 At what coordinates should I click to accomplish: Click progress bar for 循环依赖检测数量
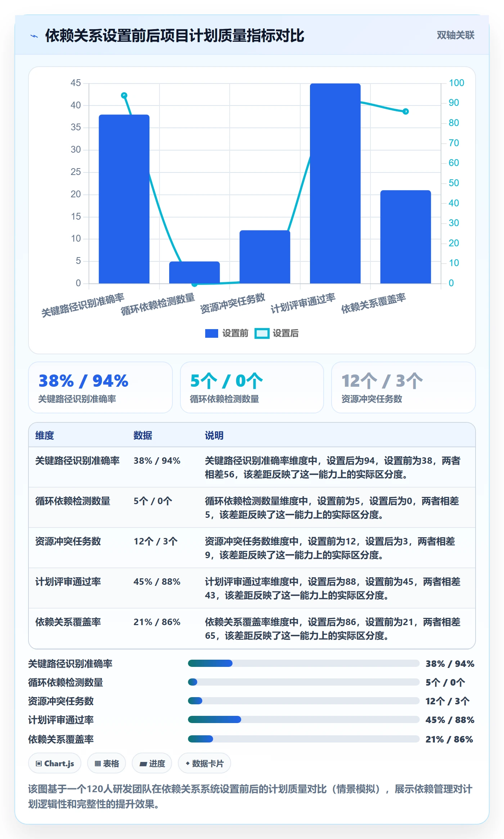coord(304,682)
